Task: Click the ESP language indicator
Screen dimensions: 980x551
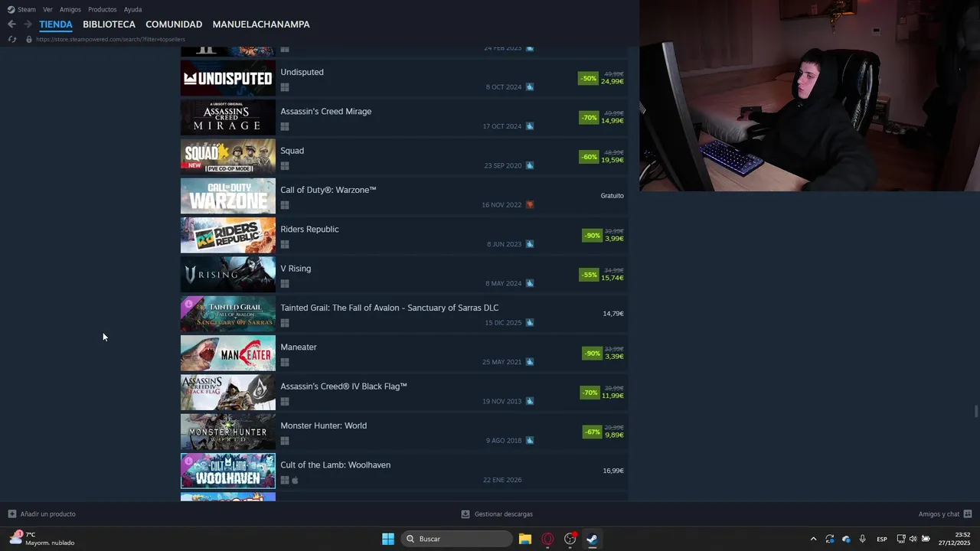Action: click(882, 540)
